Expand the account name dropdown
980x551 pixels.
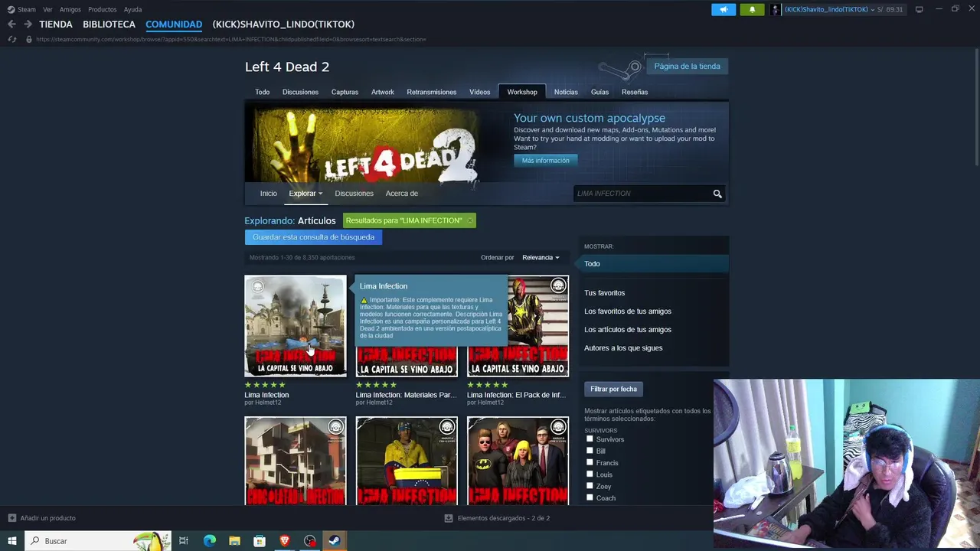point(874,10)
